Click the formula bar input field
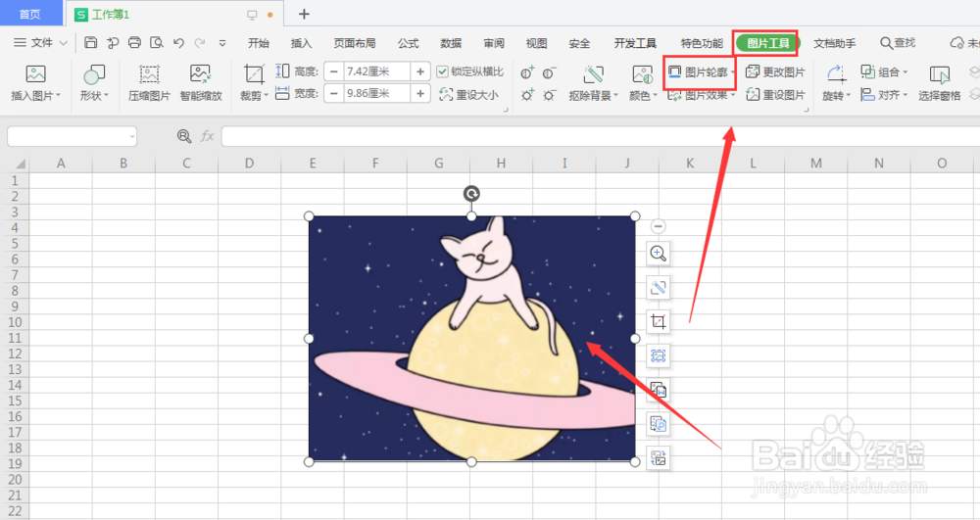980x520 pixels. click(600, 136)
